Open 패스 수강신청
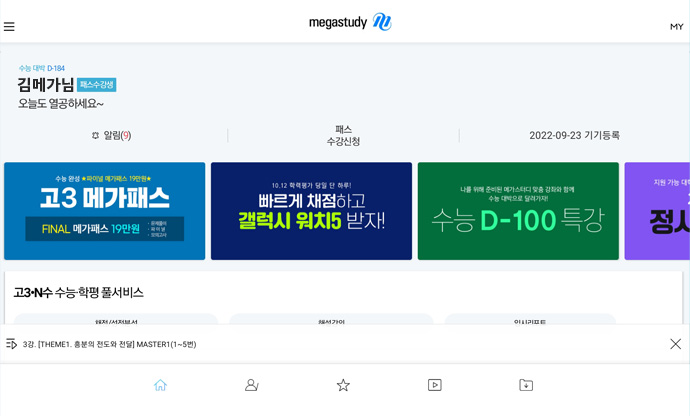Viewport: 690px width, 416px height. pyautogui.click(x=343, y=135)
